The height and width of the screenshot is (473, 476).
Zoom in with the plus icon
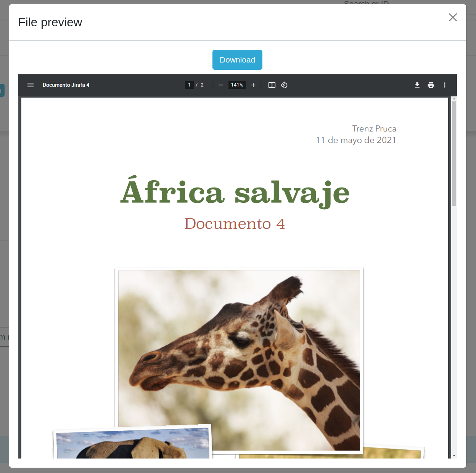pos(253,85)
